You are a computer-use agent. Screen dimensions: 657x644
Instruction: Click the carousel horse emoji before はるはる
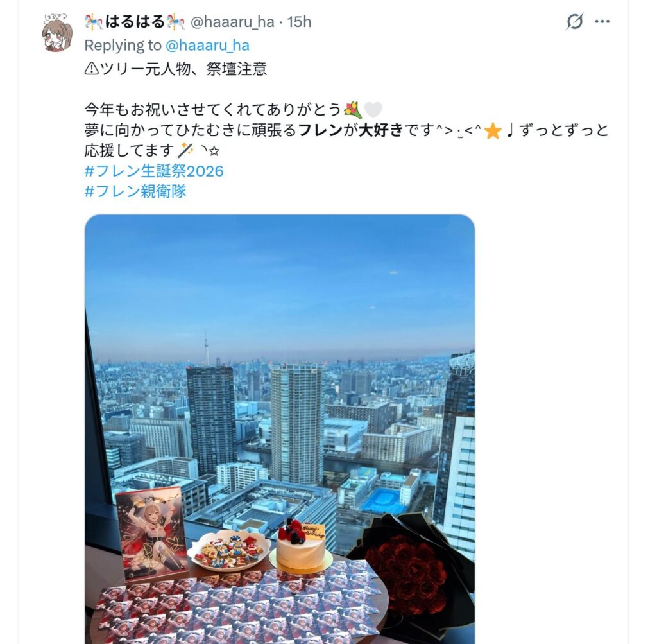pos(94,22)
